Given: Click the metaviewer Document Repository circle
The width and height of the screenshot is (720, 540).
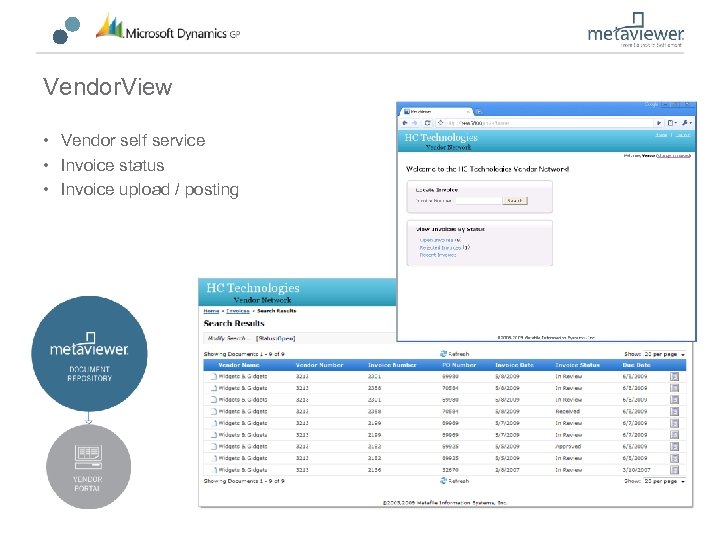Looking at the screenshot, I should coord(89,354).
